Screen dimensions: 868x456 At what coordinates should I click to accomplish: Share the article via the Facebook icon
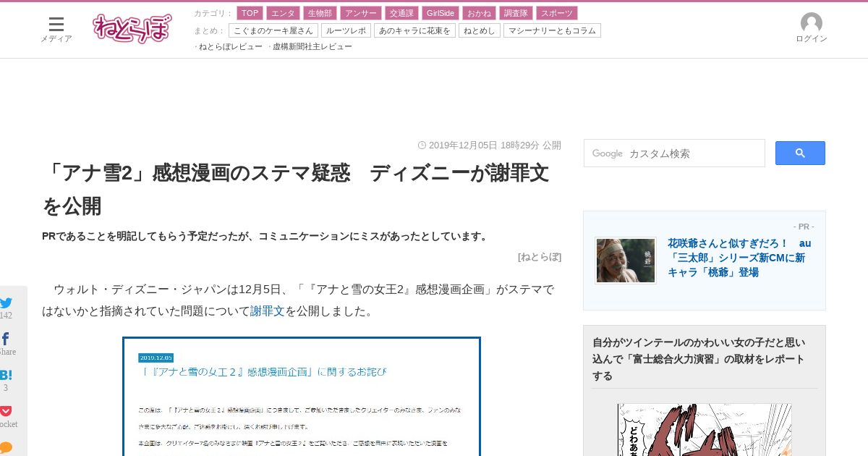(x=5, y=339)
